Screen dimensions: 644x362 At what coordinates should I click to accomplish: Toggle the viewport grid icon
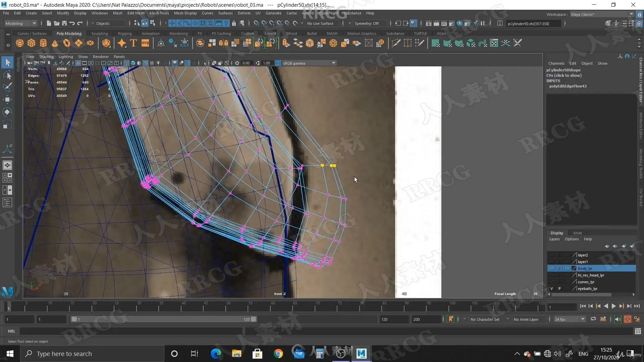click(78, 63)
